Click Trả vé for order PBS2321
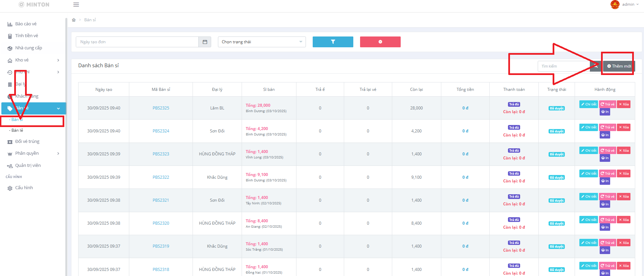 607,197
